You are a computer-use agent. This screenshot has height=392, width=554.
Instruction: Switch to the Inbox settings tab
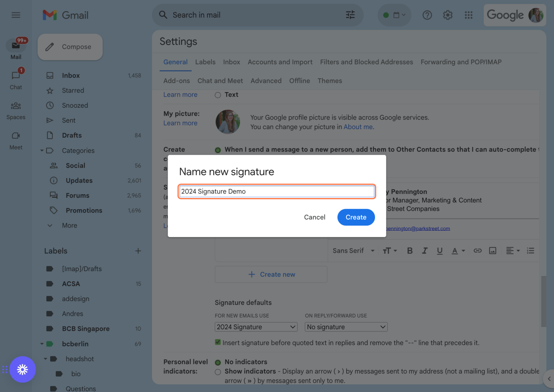click(x=232, y=62)
